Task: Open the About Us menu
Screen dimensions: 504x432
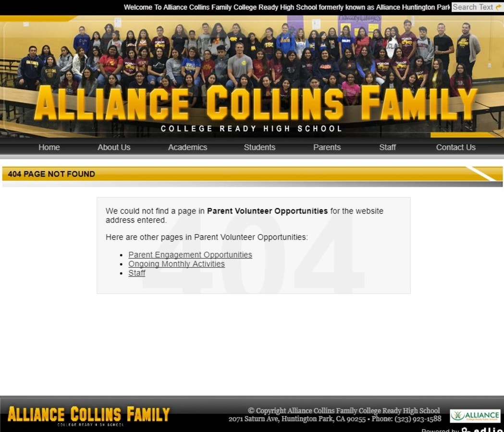Action: click(x=114, y=147)
